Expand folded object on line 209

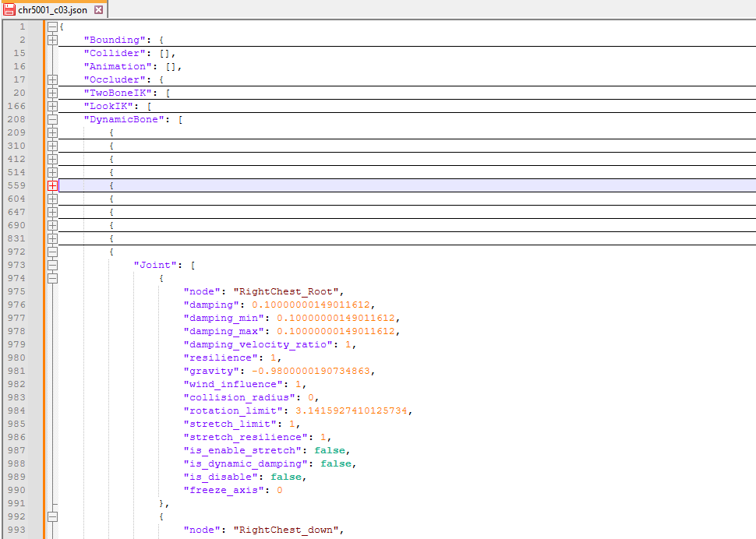pos(52,133)
